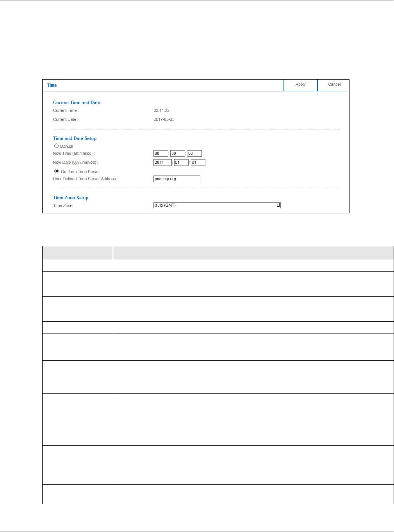Image resolution: width=394 pixels, height=532 pixels.
Task: Click the New Time minutes field
Action: coord(178,154)
